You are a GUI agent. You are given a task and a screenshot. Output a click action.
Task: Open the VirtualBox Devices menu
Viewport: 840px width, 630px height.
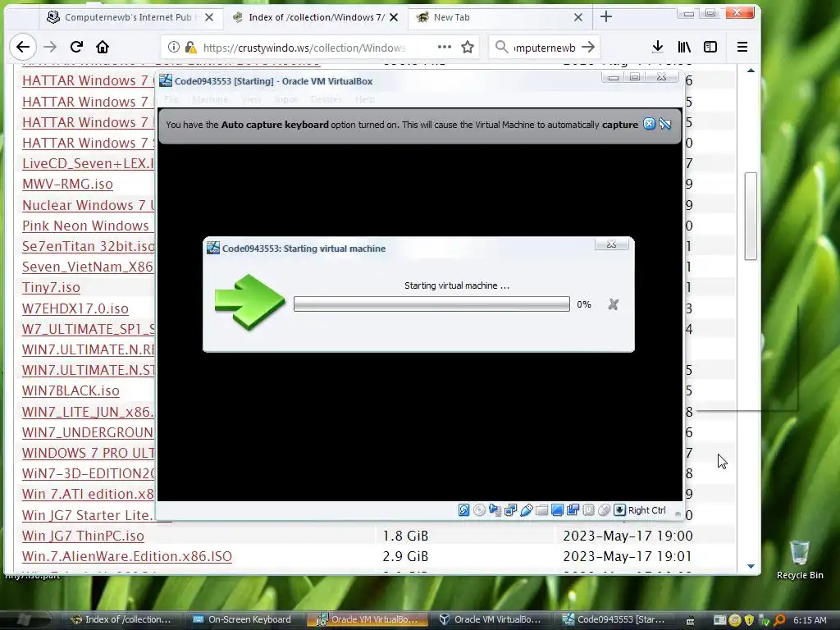326,99
